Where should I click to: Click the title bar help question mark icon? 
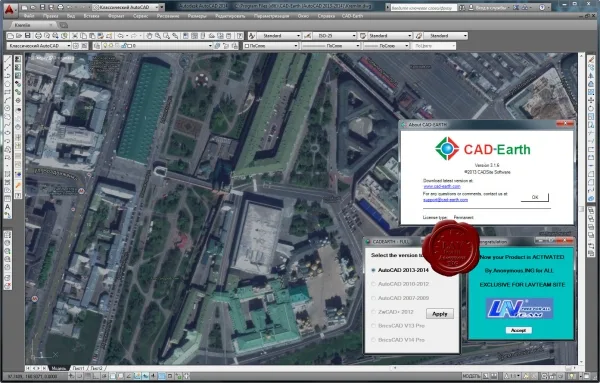pos(542,7)
